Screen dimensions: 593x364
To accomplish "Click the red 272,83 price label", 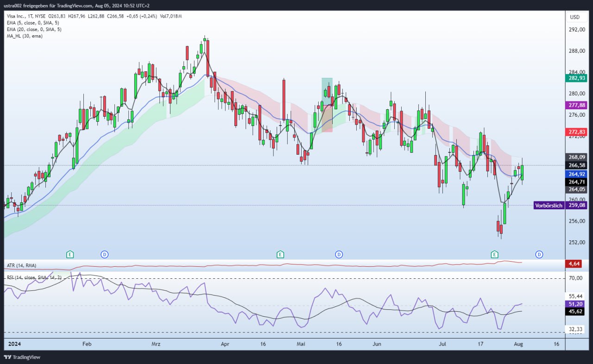I will point(576,132).
